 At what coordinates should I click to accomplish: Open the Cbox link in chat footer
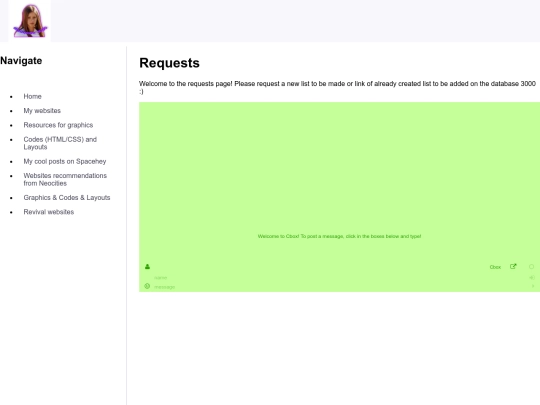coord(495,267)
